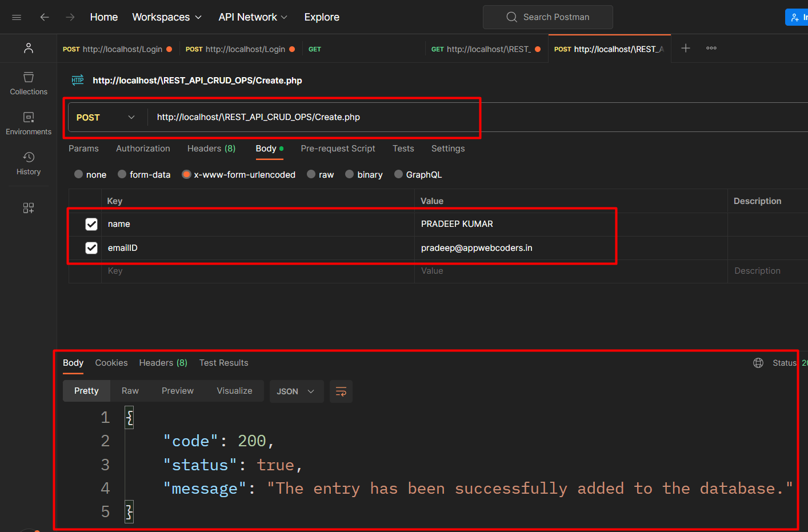808x532 pixels.
Task: Click the response Status label
Action: click(785, 363)
